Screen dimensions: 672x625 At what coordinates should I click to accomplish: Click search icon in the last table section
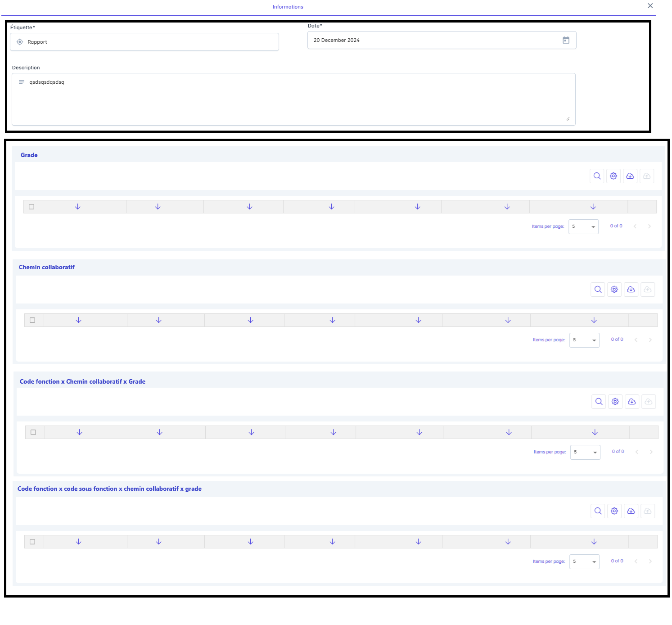pos(598,511)
